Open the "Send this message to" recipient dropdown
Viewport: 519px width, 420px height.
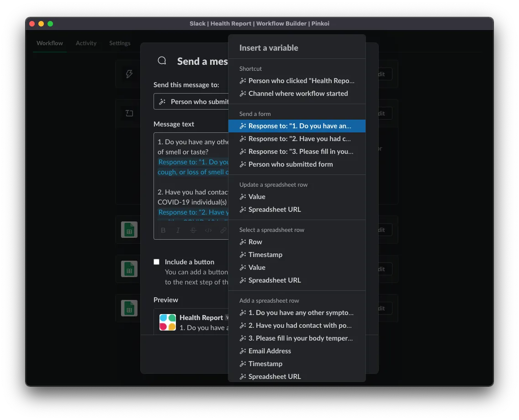[x=192, y=102]
